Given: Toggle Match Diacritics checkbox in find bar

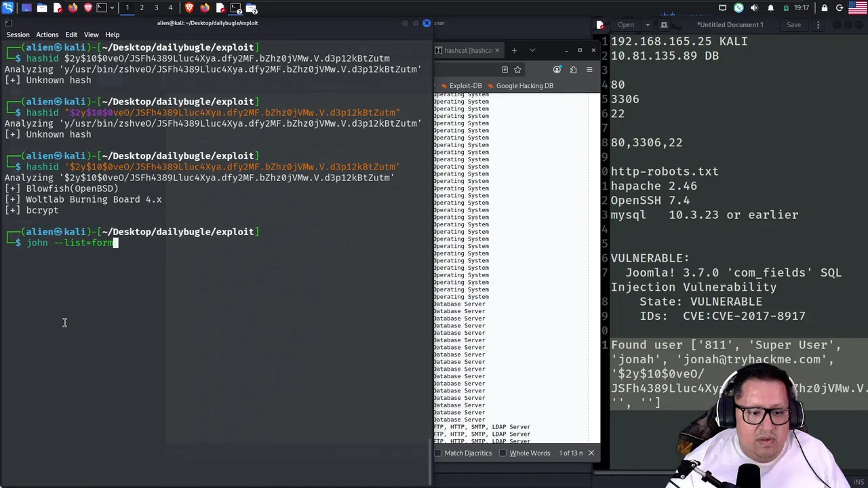Looking at the screenshot, I should coord(438,453).
